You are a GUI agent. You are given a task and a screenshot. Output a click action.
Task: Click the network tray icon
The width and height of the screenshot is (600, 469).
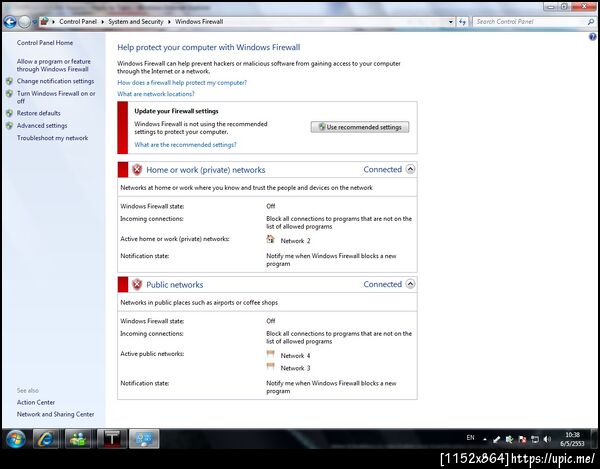pos(535,440)
